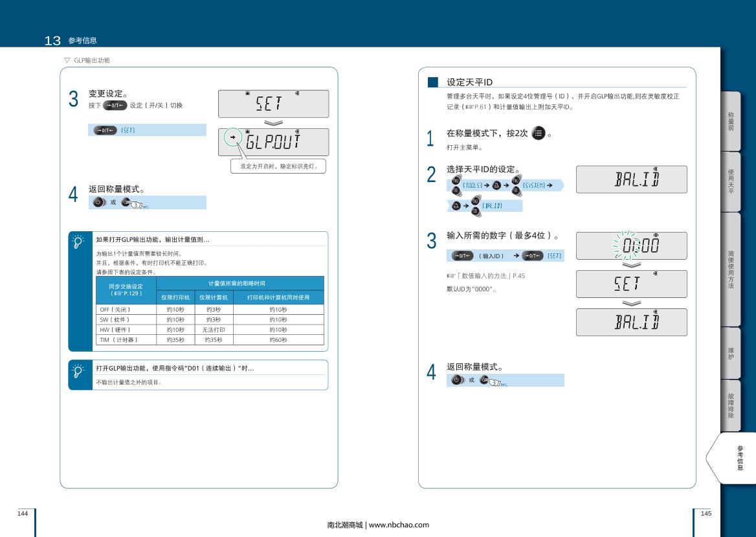Click power key icon under right step 4
This screenshot has width=756, height=537.
pyautogui.click(x=456, y=380)
